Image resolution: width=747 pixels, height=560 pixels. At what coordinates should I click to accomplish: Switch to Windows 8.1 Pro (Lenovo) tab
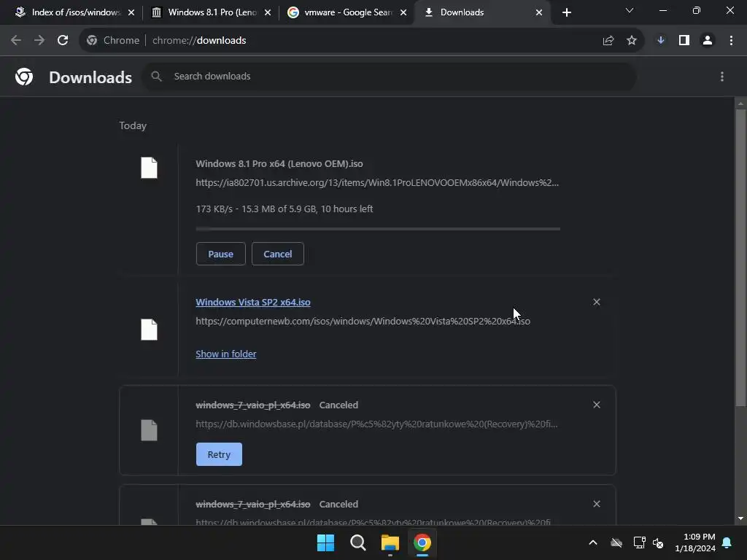(x=212, y=12)
